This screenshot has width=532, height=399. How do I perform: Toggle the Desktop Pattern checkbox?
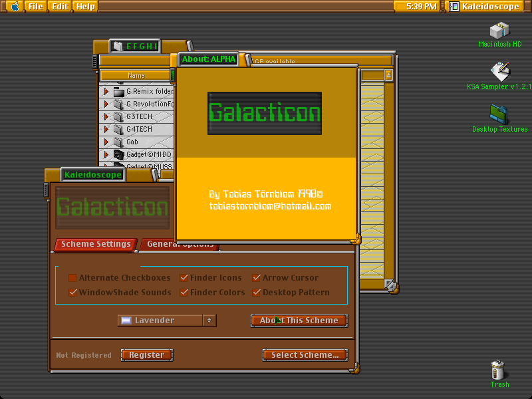(256, 293)
